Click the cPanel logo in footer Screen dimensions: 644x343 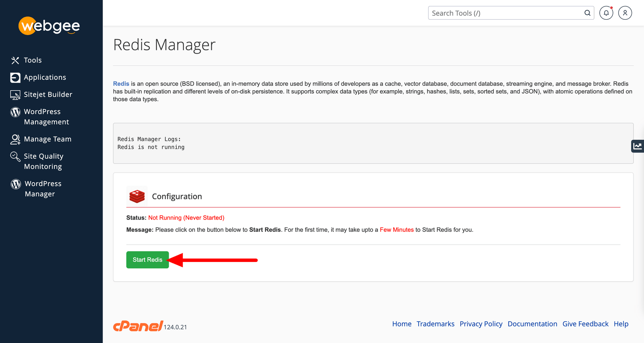click(138, 326)
